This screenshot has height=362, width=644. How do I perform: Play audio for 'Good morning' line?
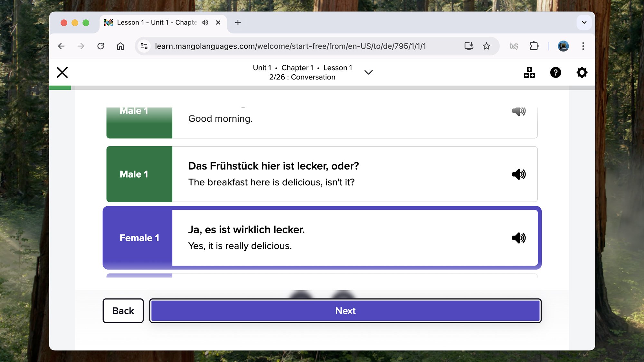519,112
